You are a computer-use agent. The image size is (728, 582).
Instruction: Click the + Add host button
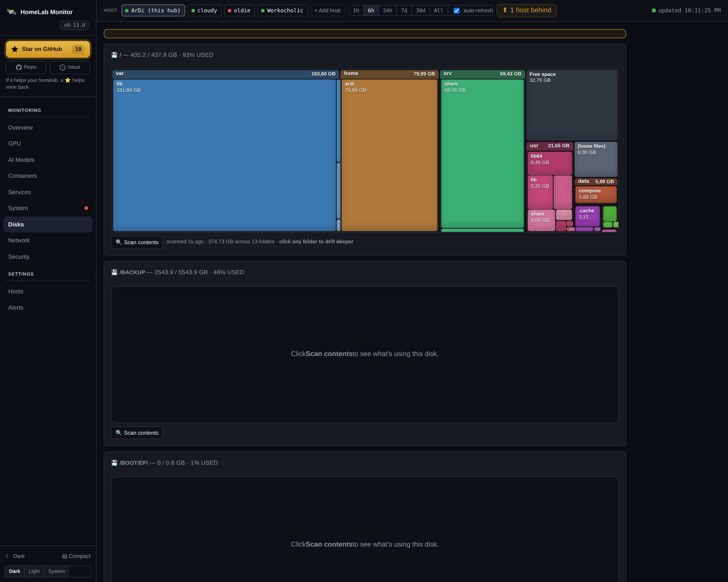[328, 10]
